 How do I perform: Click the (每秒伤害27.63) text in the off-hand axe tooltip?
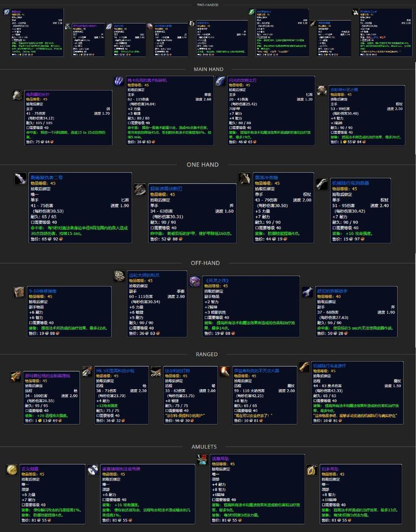pos(333,317)
